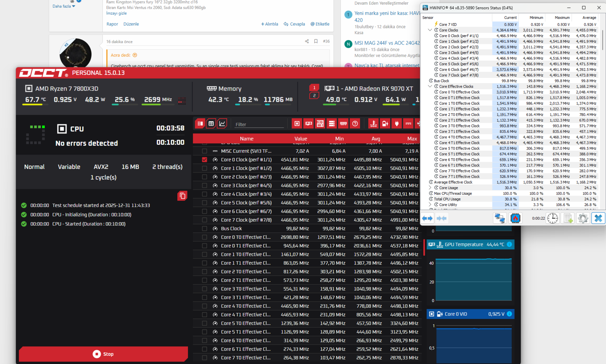Focus the OCCT sensor Filter field
Image resolution: width=606 pixels, height=364 pixels.
[x=259, y=124]
